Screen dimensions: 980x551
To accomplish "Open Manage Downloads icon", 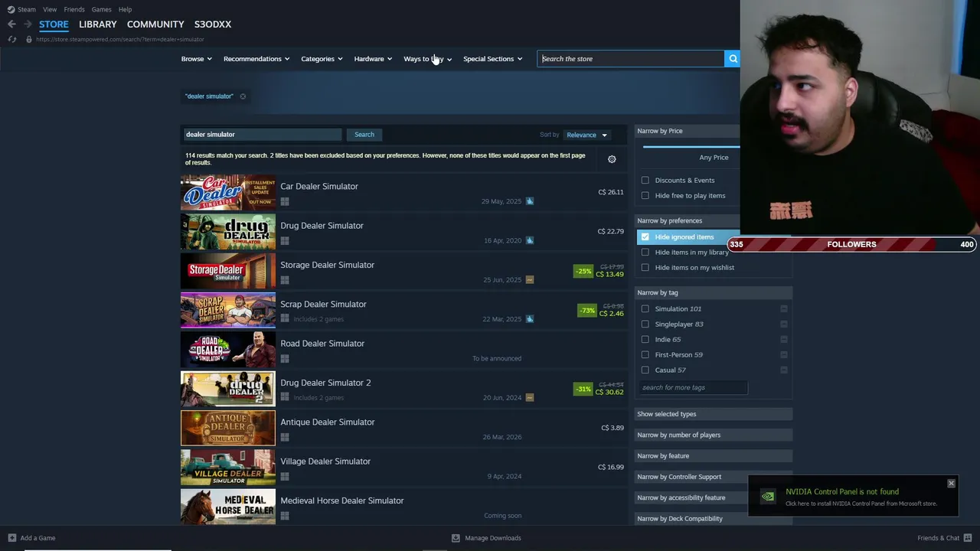I will 456,538.
